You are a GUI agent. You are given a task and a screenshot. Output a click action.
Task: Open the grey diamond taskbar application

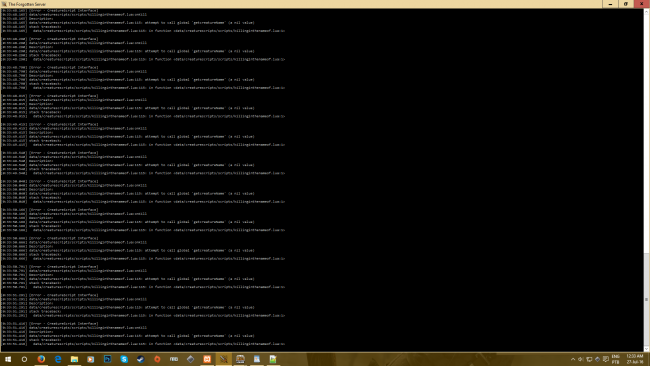tap(190, 359)
